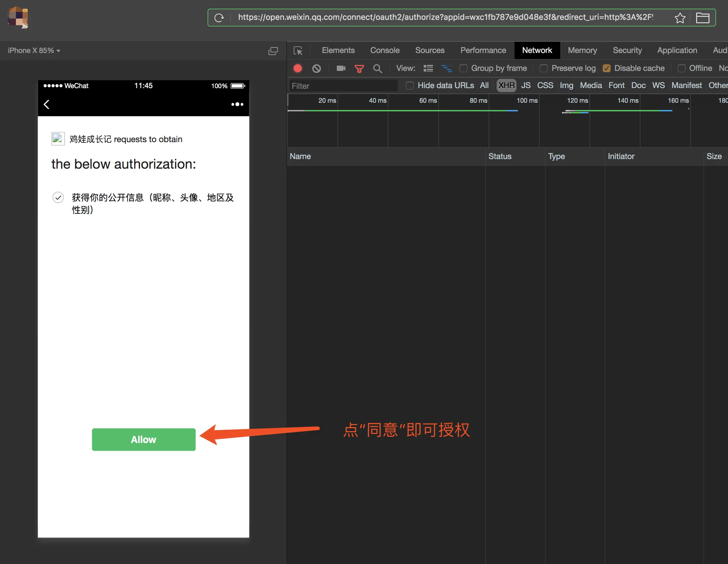Open the folder icon beside the star
Image resolution: width=728 pixels, height=564 pixels.
[x=702, y=18]
